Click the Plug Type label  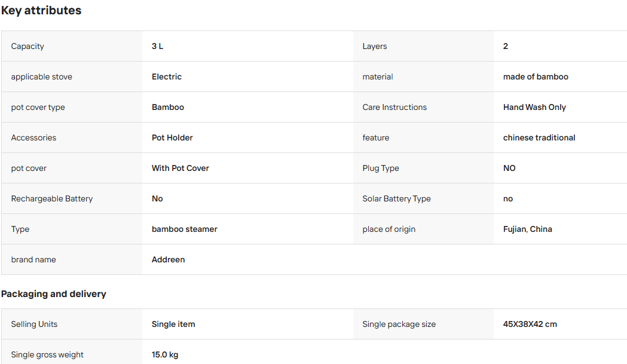[x=381, y=168]
